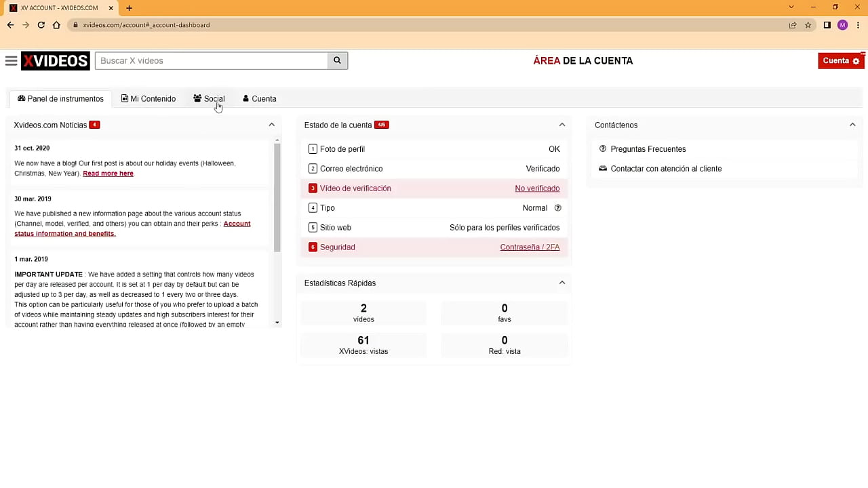The height and width of the screenshot is (488, 868).
Task: Open the Read more here link
Action: click(108, 174)
